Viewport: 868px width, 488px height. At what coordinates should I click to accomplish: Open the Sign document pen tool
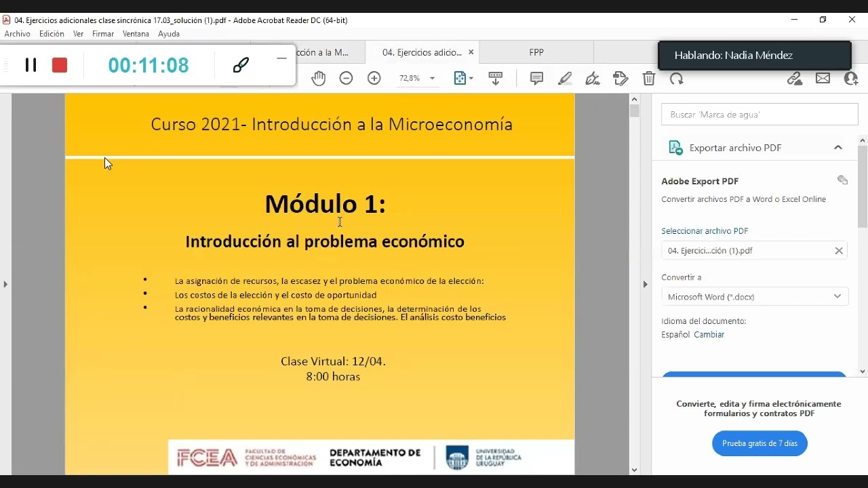pyautogui.click(x=593, y=79)
